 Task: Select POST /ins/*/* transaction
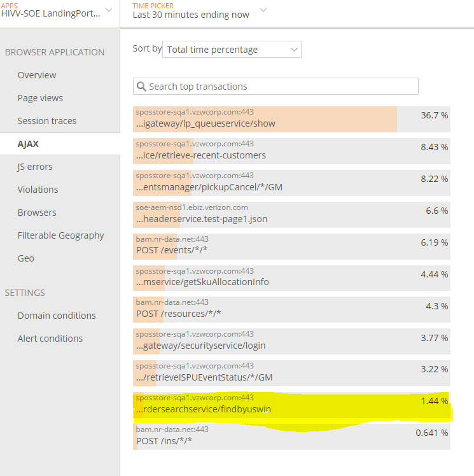tap(291, 437)
